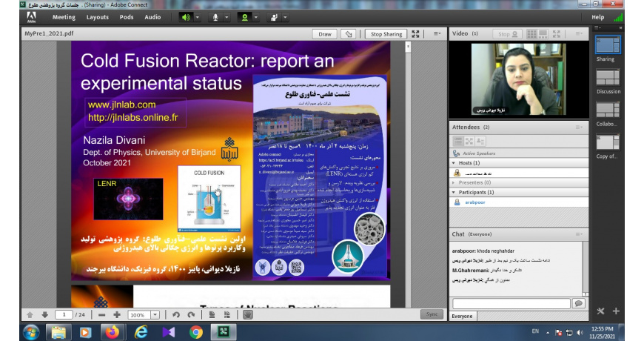The width and height of the screenshot is (644, 341).
Task: Click the Sync button
Action: [x=432, y=314]
